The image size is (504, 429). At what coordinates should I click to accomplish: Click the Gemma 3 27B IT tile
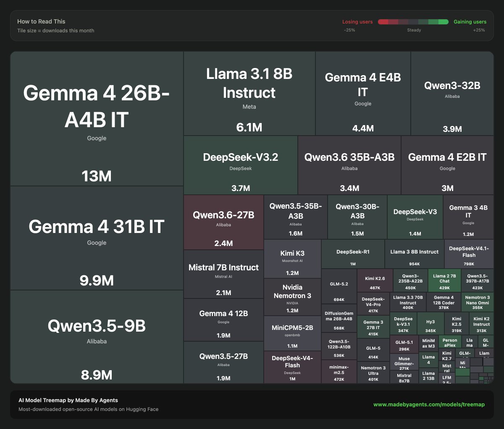[x=373, y=327]
